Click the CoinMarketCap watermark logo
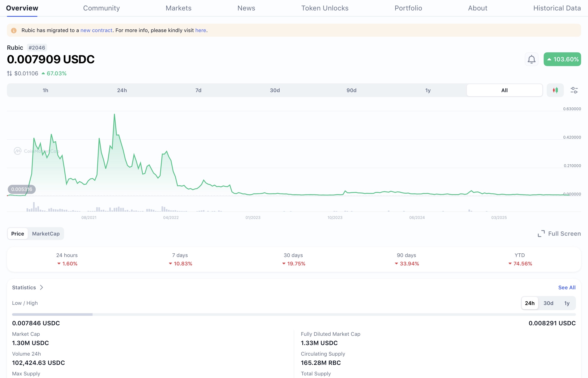This screenshot has height=378, width=588. pyautogui.click(x=18, y=151)
